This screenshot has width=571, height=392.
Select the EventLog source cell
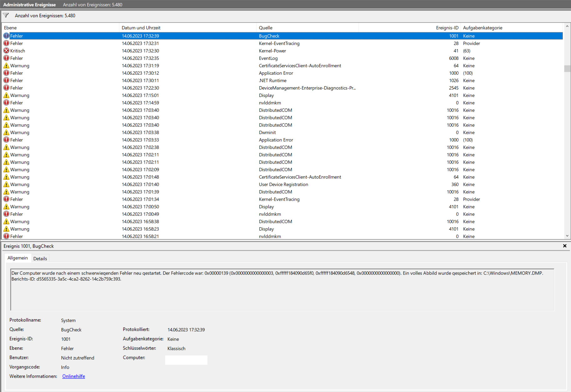[268, 58]
